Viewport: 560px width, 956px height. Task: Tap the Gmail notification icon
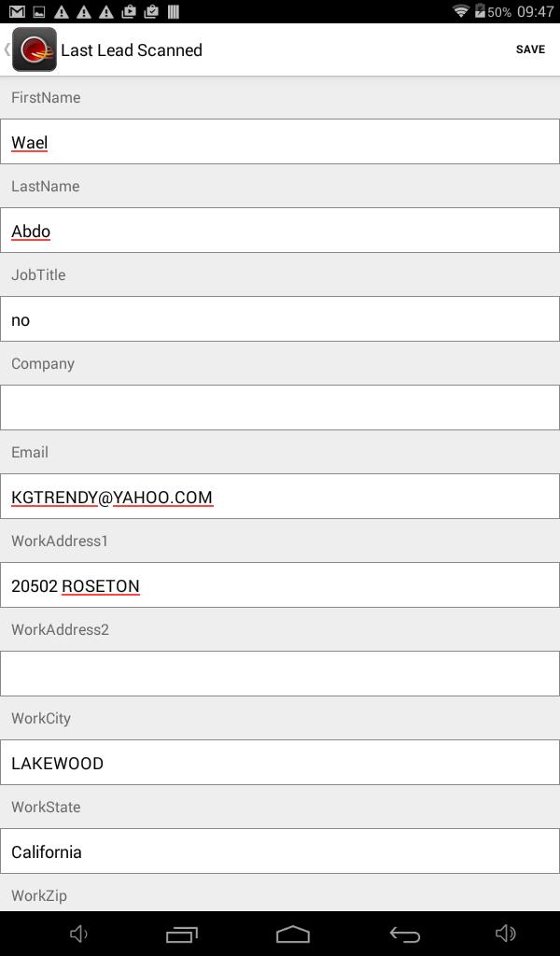point(17,12)
